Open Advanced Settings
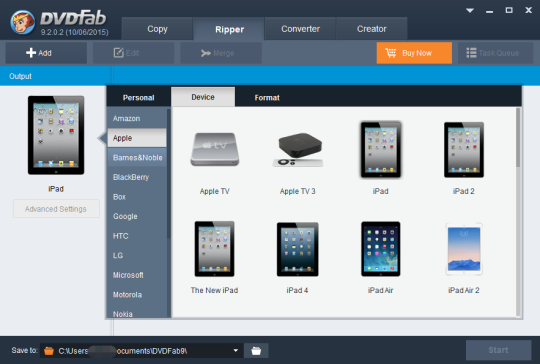 [x=56, y=209]
